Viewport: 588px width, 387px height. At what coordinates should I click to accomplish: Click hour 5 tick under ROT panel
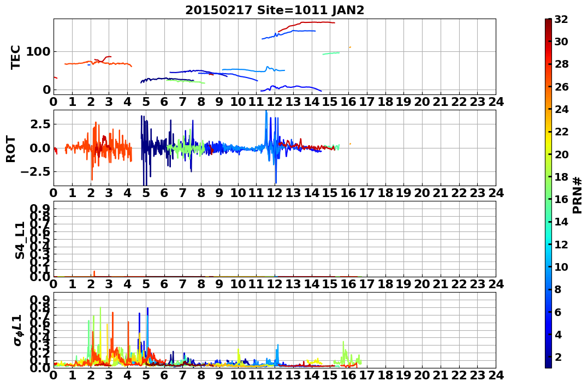146,193
